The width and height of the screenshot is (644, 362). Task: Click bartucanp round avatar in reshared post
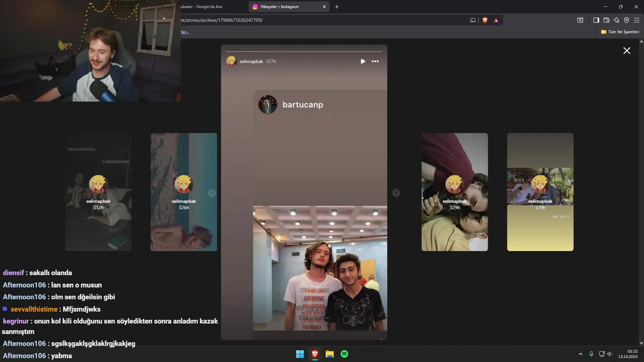pos(268,105)
